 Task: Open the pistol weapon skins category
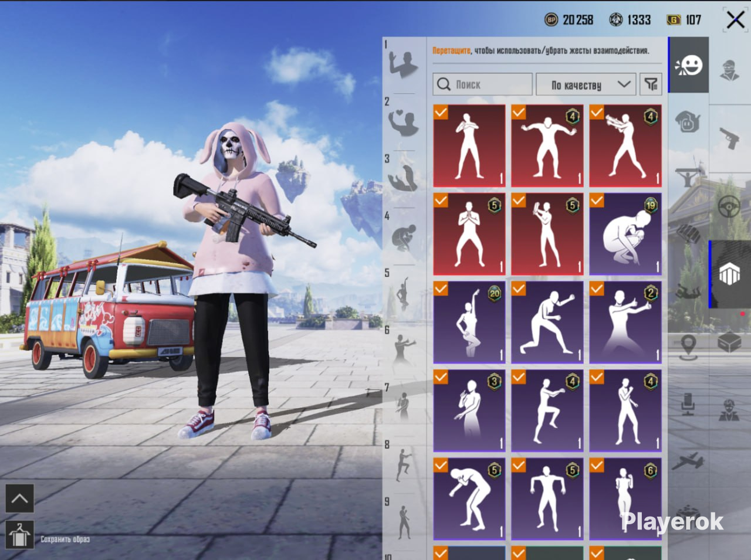(x=729, y=138)
